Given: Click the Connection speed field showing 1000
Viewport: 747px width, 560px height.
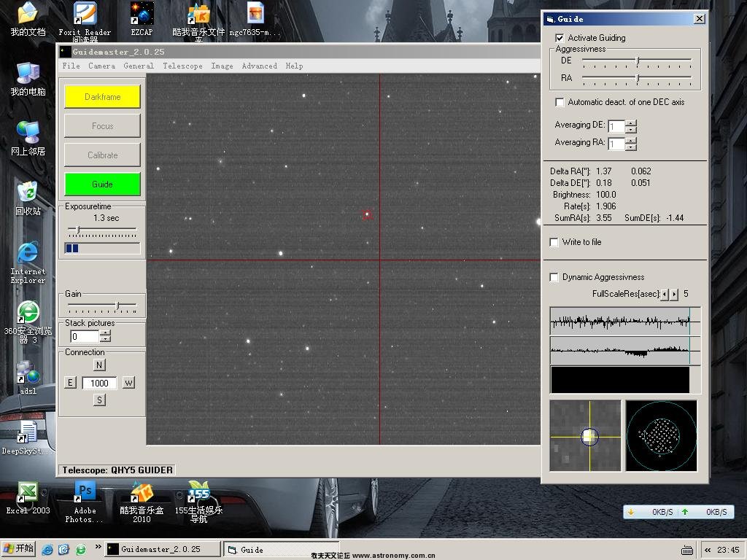Looking at the screenshot, I should tap(99, 383).
